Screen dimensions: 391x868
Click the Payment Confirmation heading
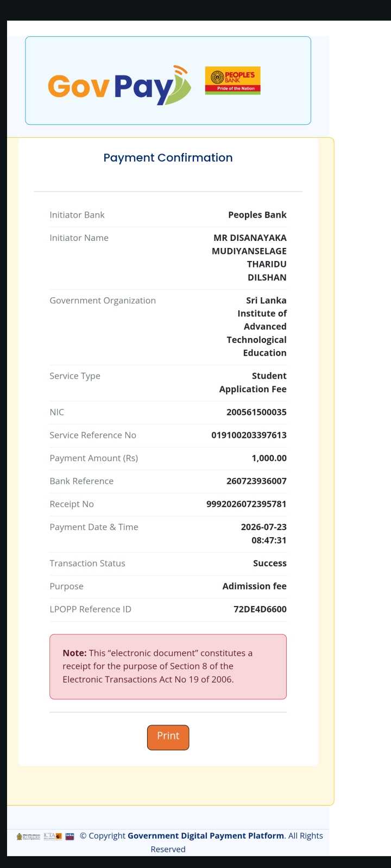click(168, 158)
